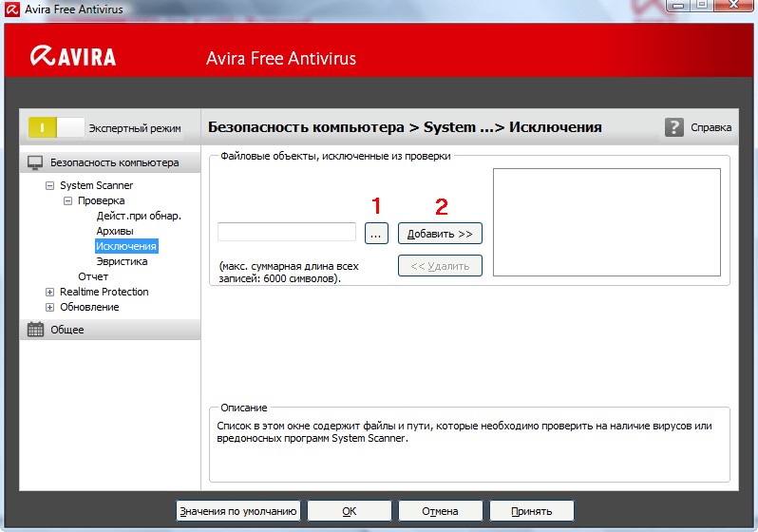Collapse the Проверка tree node
Viewport: 758px width, 532px height.
point(68,200)
